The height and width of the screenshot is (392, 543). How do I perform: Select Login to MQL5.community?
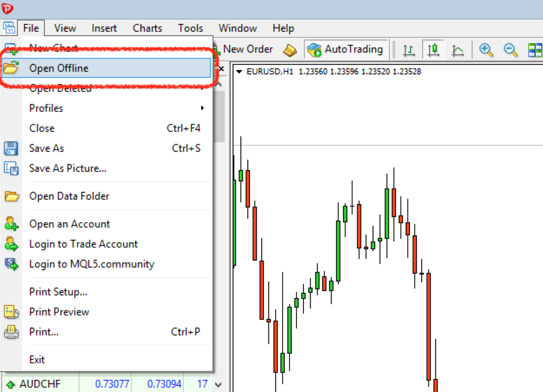pyautogui.click(x=106, y=264)
